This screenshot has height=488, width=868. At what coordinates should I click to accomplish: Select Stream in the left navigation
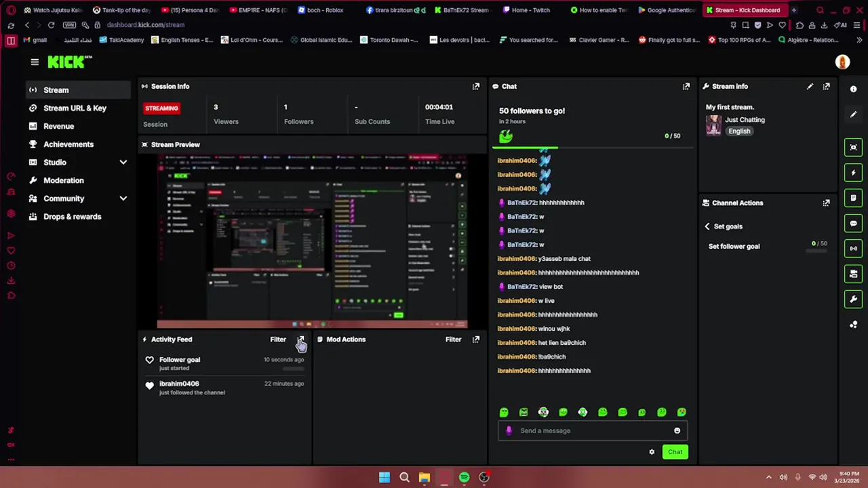(x=78, y=89)
